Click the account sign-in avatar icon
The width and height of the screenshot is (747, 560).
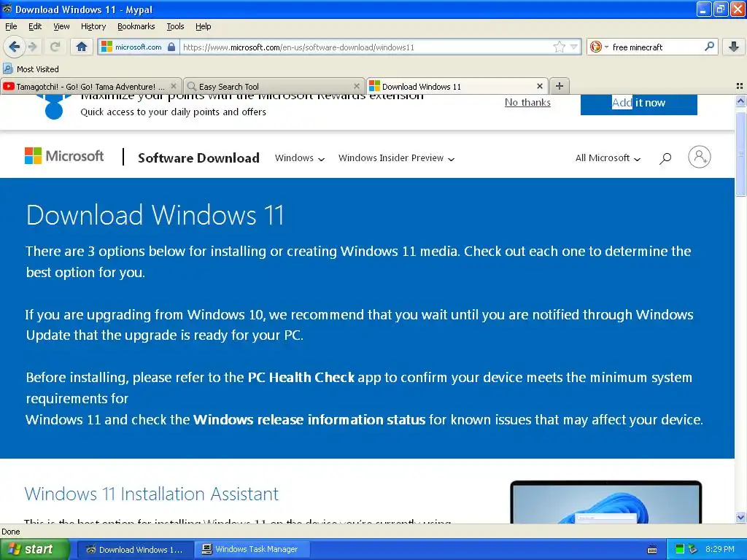coord(699,157)
